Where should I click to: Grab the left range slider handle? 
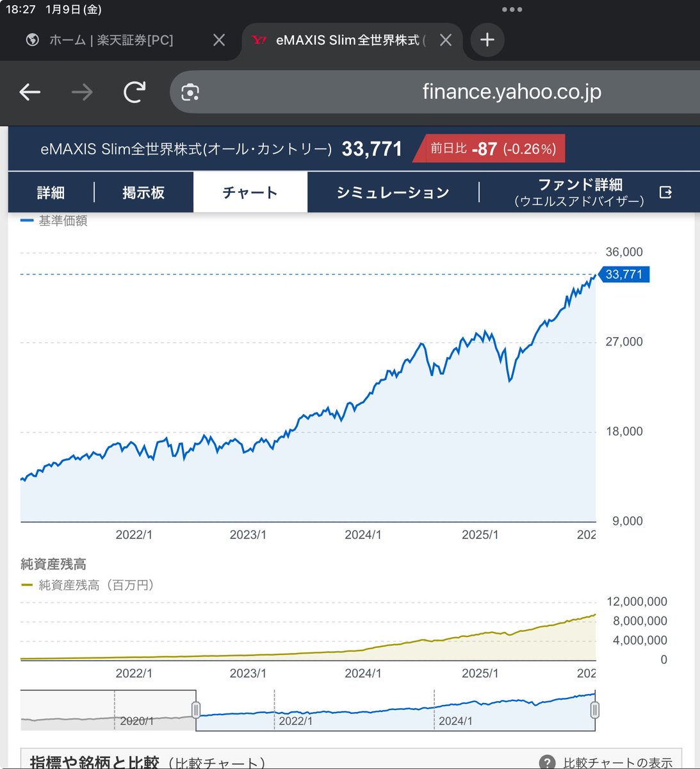[196, 709]
